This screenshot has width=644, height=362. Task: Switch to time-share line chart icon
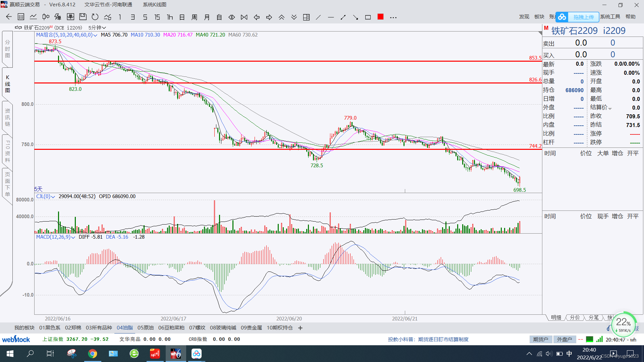(33, 17)
